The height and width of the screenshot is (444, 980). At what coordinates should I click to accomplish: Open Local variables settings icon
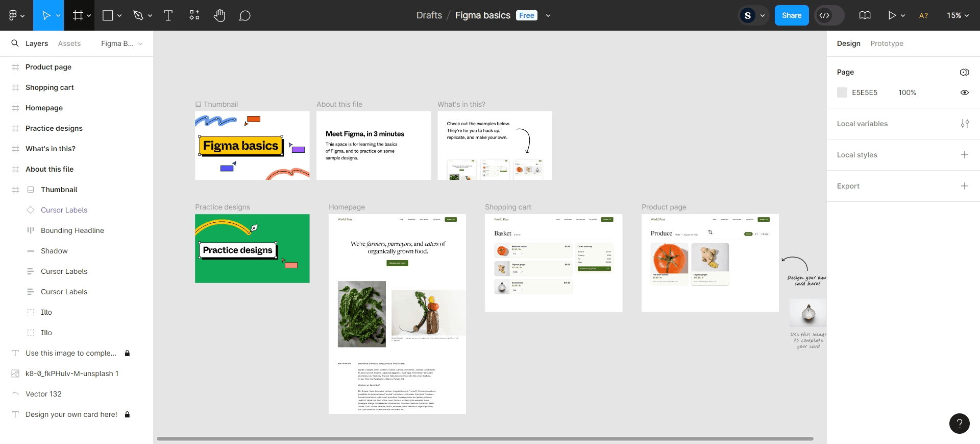click(964, 124)
